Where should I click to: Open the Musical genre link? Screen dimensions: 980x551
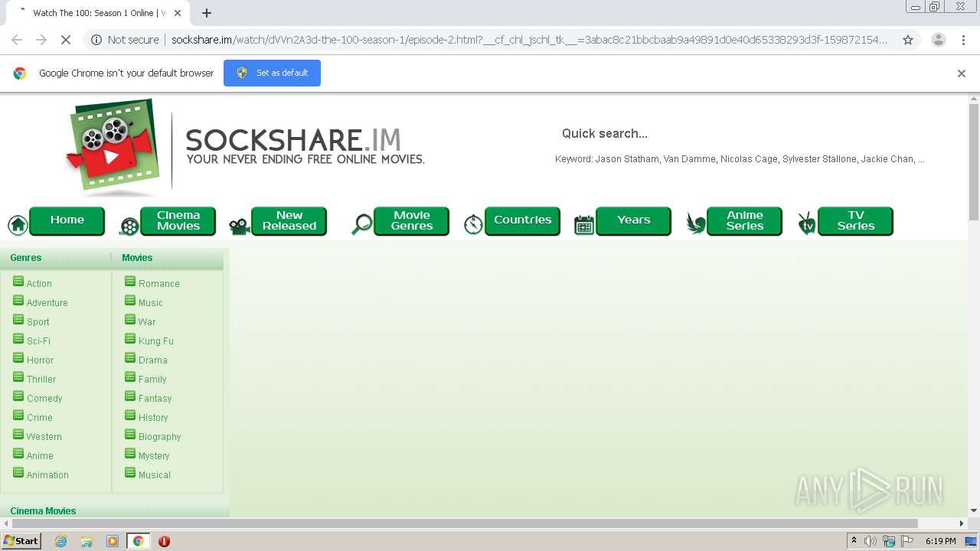pyautogui.click(x=155, y=475)
